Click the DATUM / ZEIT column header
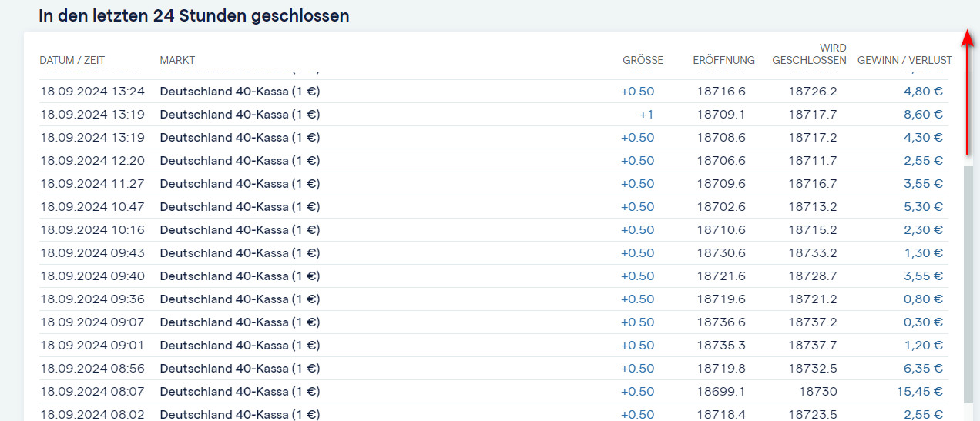This screenshot has height=421, width=980. (x=72, y=60)
